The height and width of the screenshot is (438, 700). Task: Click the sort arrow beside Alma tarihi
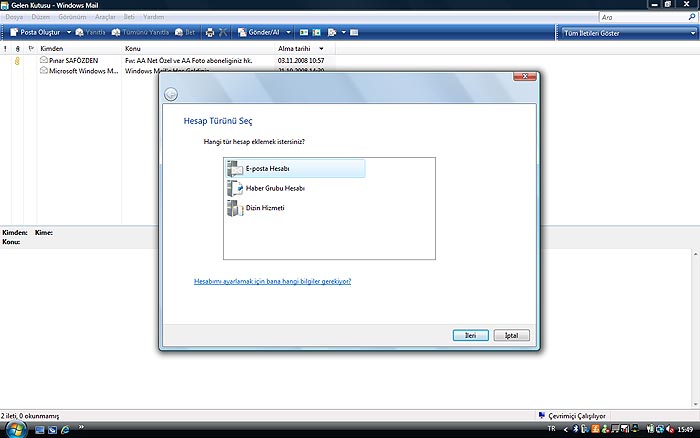[x=321, y=48]
